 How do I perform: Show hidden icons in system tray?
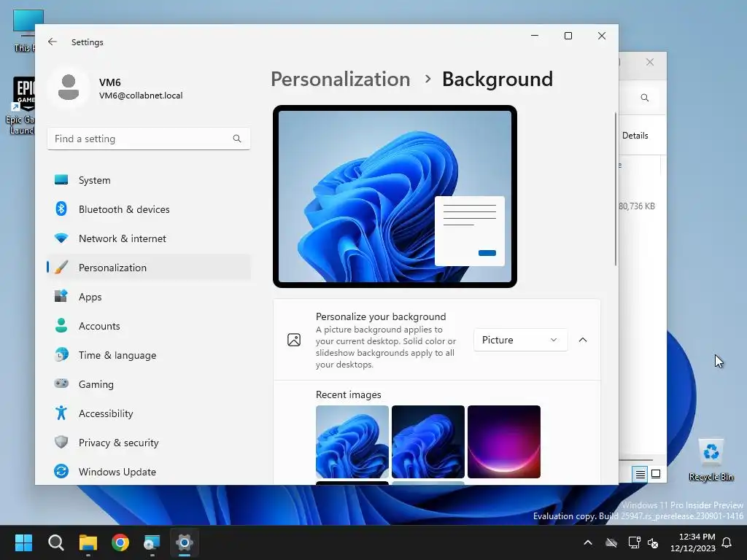pyautogui.click(x=588, y=542)
